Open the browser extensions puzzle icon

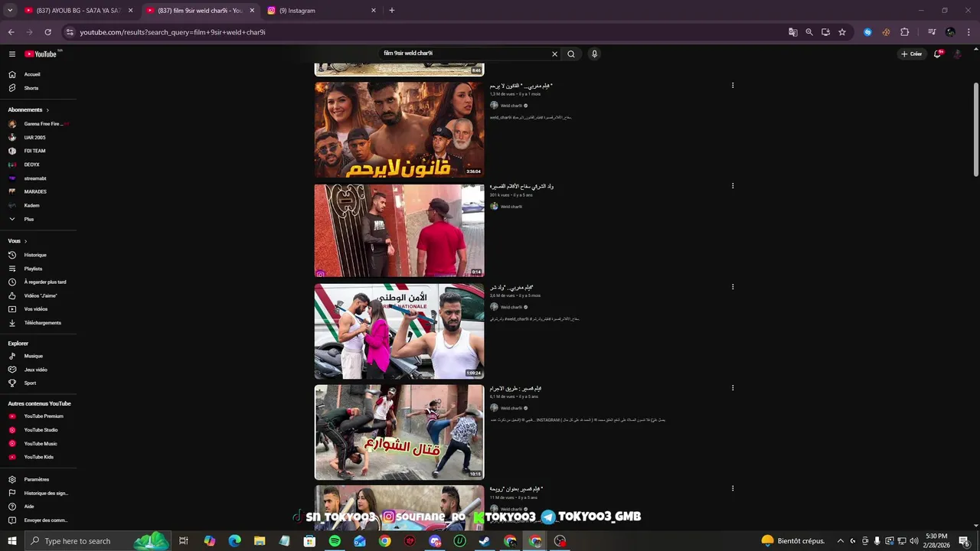(x=905, y=32)
